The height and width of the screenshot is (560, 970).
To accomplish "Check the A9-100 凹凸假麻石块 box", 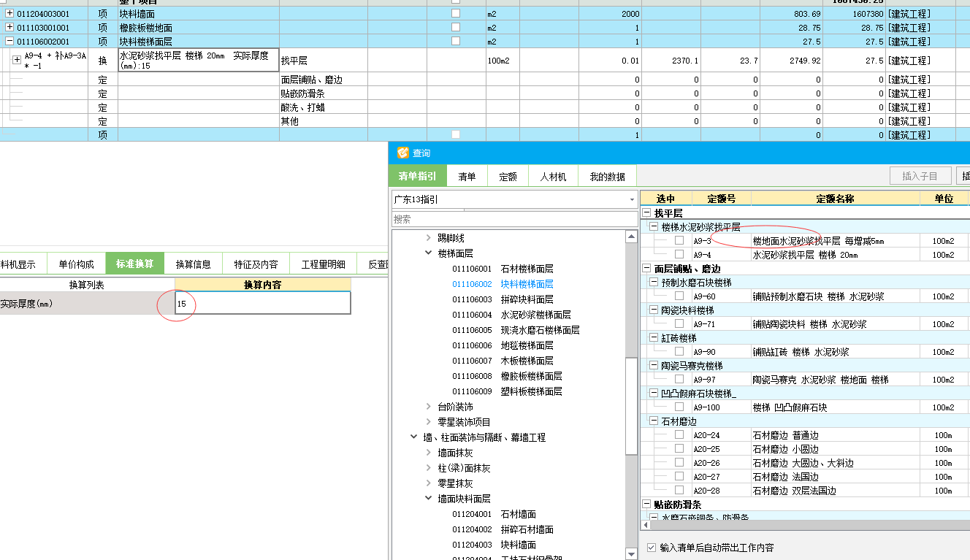I will 679,407.
